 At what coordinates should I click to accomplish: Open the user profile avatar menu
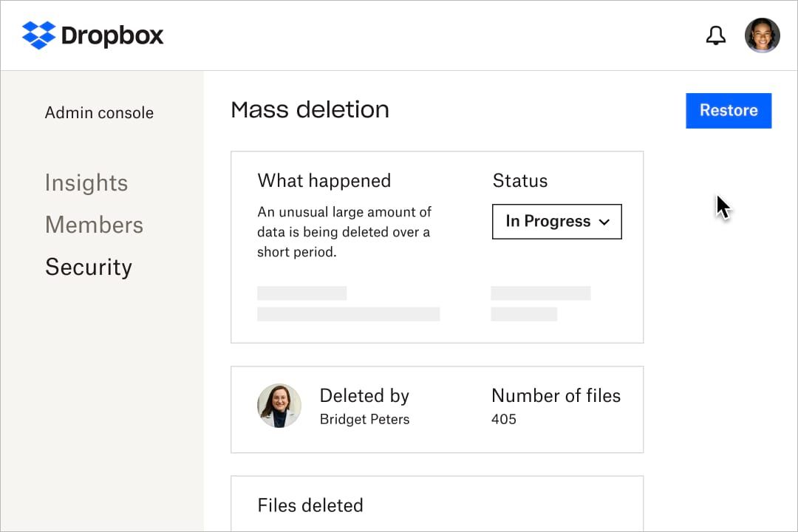[x=762, y=35]
